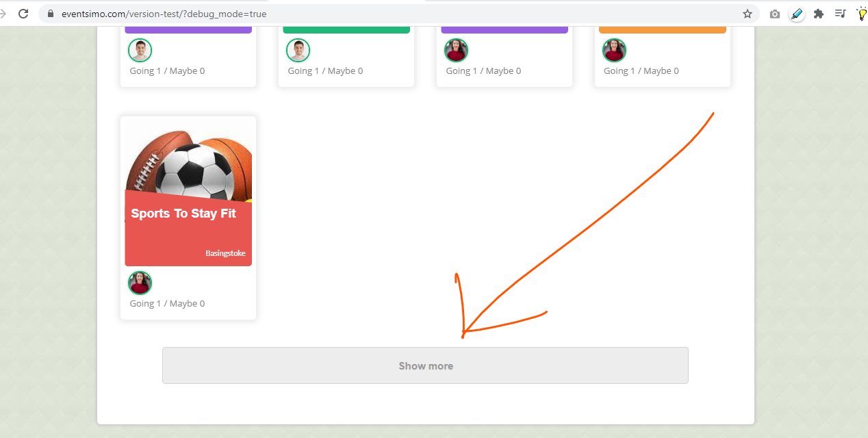Reload the eventsimo page
This screenshot has width=868, height=438.
point(23,12)
